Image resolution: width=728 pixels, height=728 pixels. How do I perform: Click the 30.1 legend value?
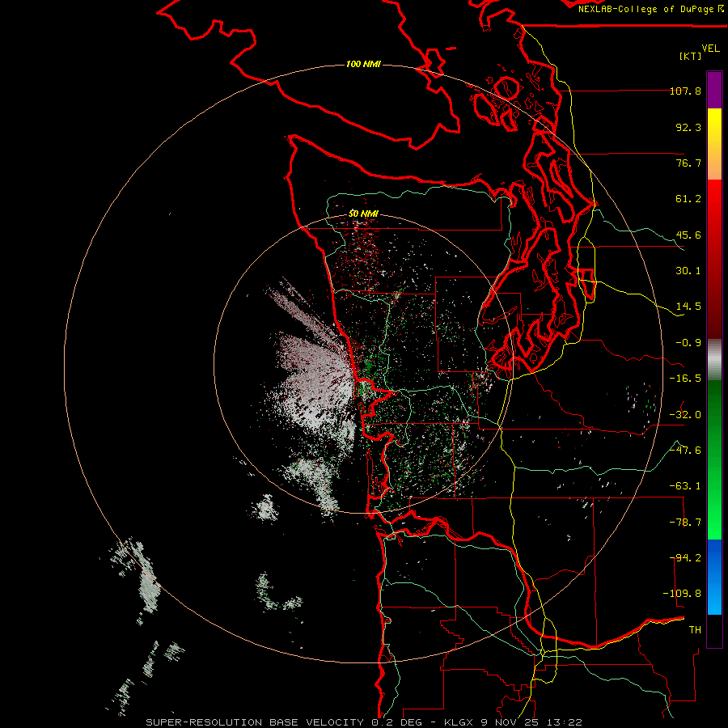(688, 271)
